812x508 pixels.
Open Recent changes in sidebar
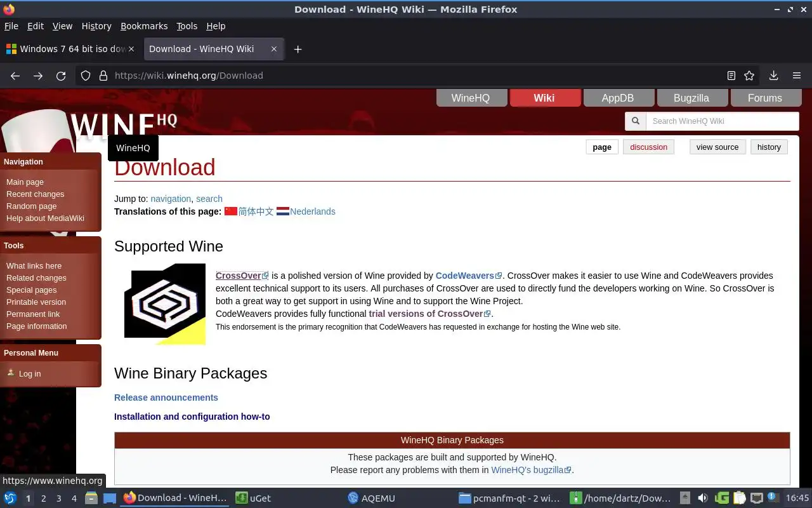[x=35, y=194]
